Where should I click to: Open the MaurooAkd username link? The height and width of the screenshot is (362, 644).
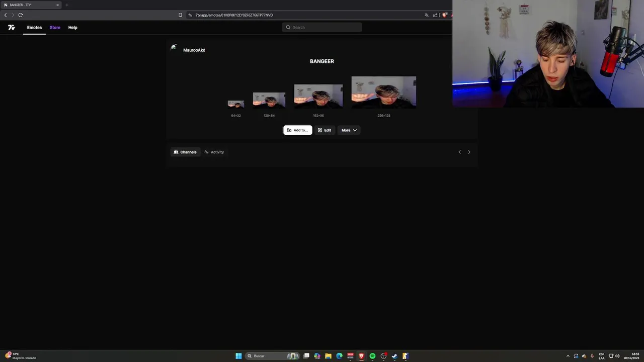point(194,50)
